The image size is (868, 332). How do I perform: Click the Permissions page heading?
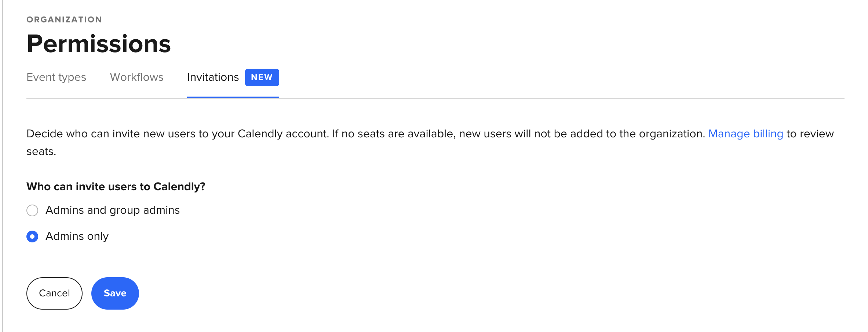click(x=98, y=44)
